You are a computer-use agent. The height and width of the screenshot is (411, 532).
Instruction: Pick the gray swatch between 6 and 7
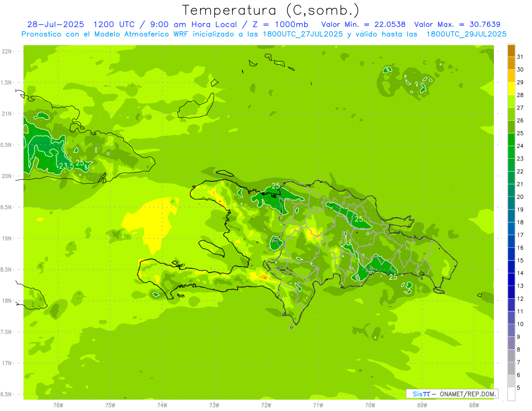pos(511,368)
